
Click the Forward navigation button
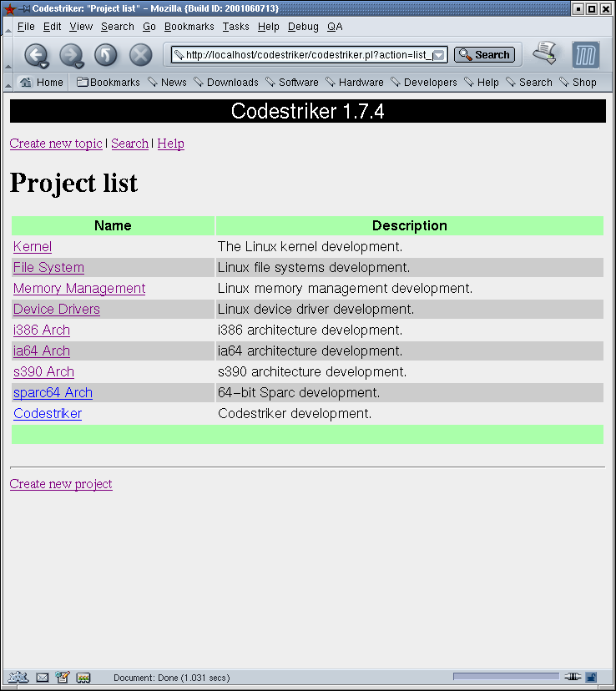point(70,56)
